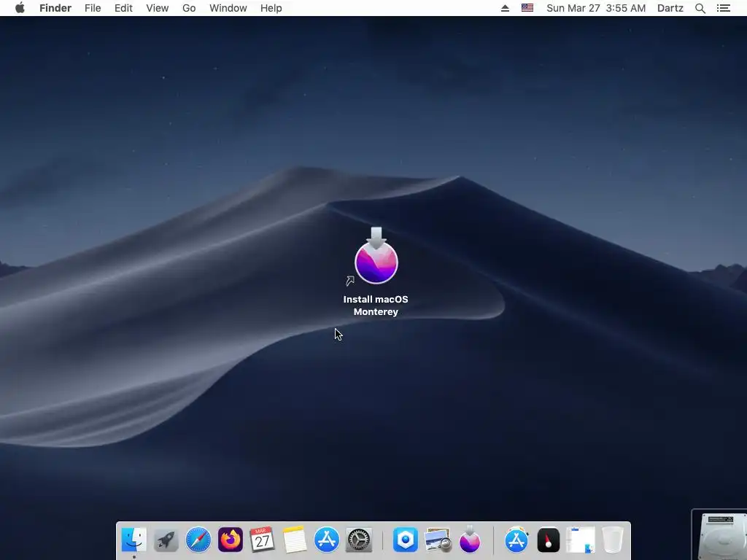747x560 pixels.
Task: Open the black gauge app in Dock
Action: (549, 540)
